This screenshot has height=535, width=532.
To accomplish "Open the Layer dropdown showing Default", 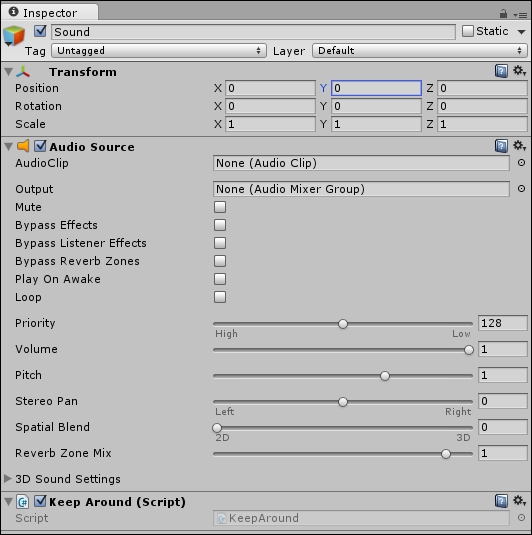I will point(419,51).
